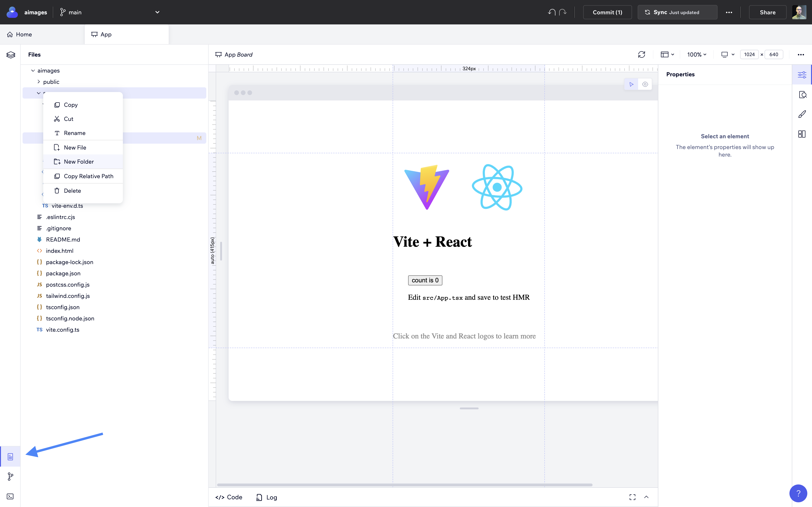Toggle fullscreen in the bottom code bar
The image size is (812, 507).
click(632, 497)
